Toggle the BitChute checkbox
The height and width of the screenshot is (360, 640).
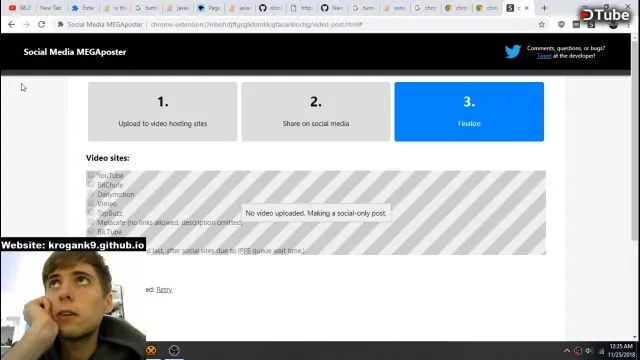coord(91,184)
